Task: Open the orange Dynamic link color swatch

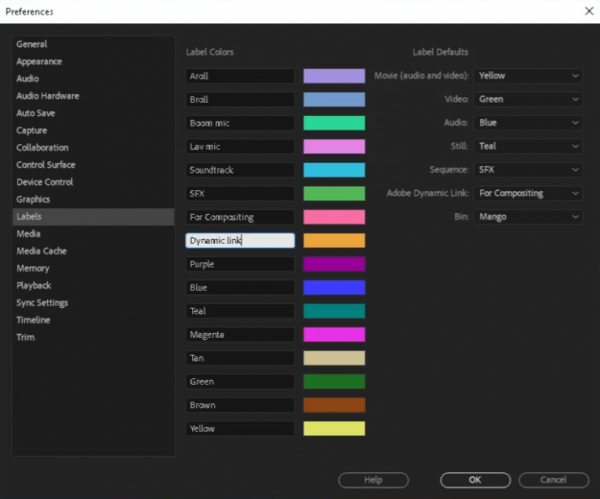Action: pos(334,241)
